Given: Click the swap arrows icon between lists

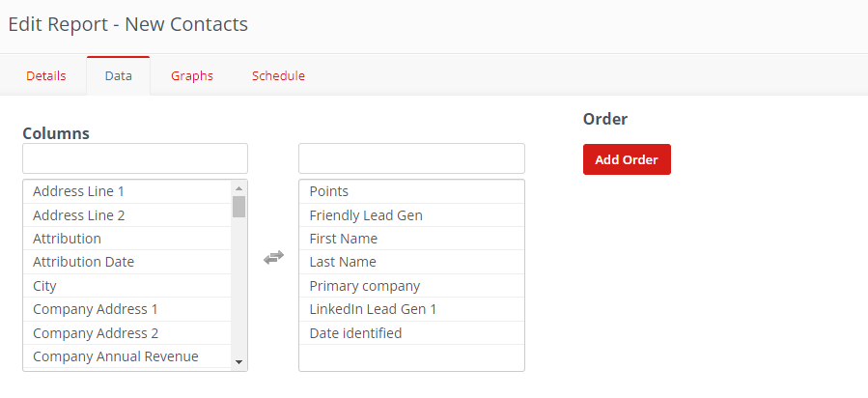Looking at the screenshot, I should pyautogui.click(x=273, y=257).
